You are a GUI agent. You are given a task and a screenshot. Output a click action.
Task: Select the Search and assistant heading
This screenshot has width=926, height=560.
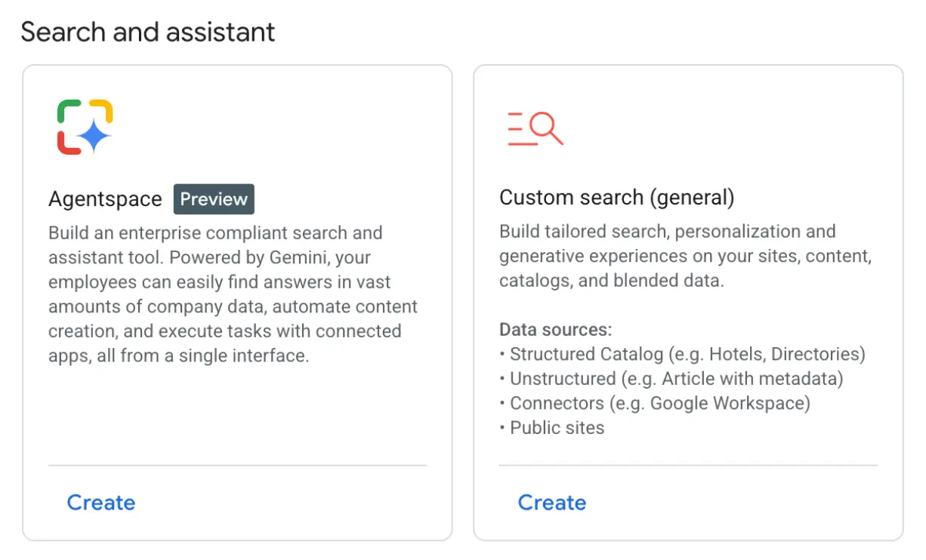coord(147,32)
